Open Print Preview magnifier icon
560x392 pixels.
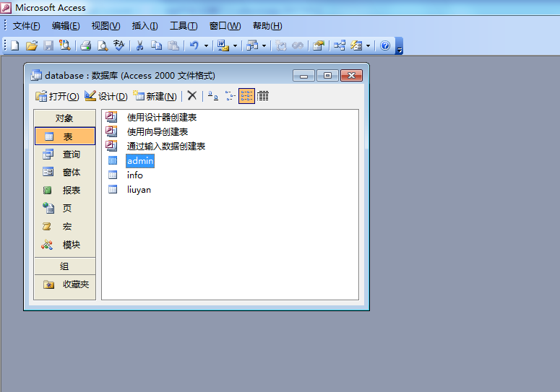point(103,45)
